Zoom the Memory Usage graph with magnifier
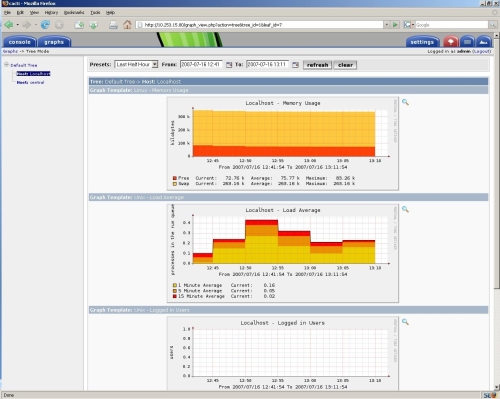 pyautogui.click(x=405, y=102)
